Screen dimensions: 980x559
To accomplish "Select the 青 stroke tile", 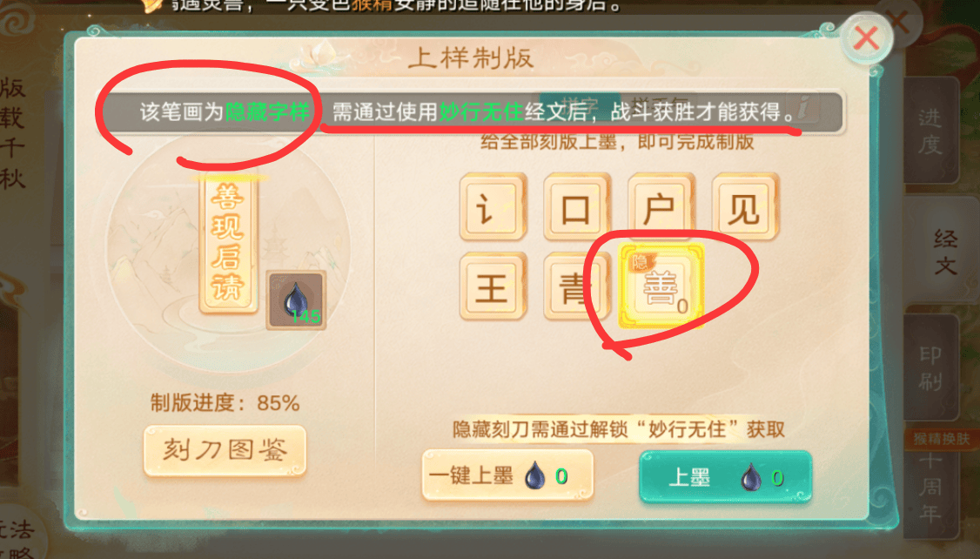I will pyautogui.click(x=576, y=286).
